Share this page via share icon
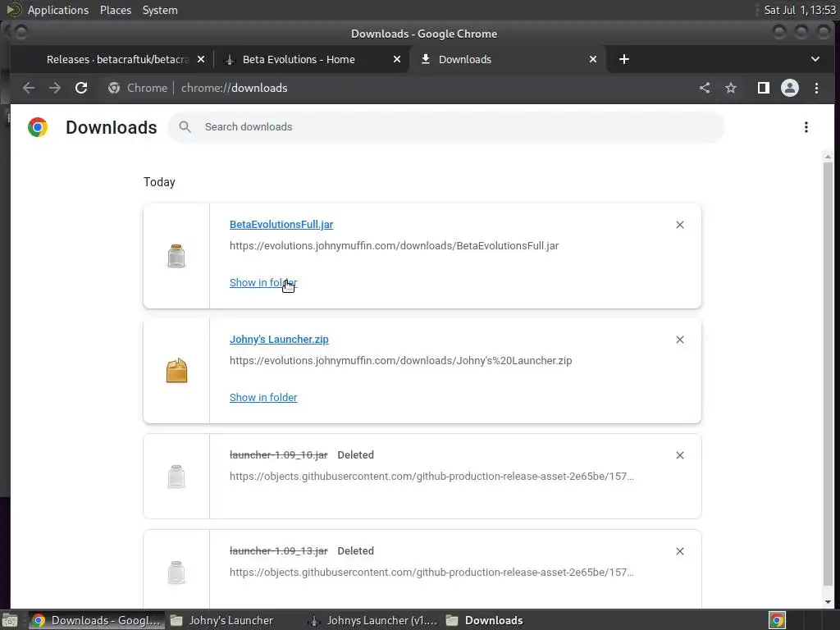 [x=705, y=88]
